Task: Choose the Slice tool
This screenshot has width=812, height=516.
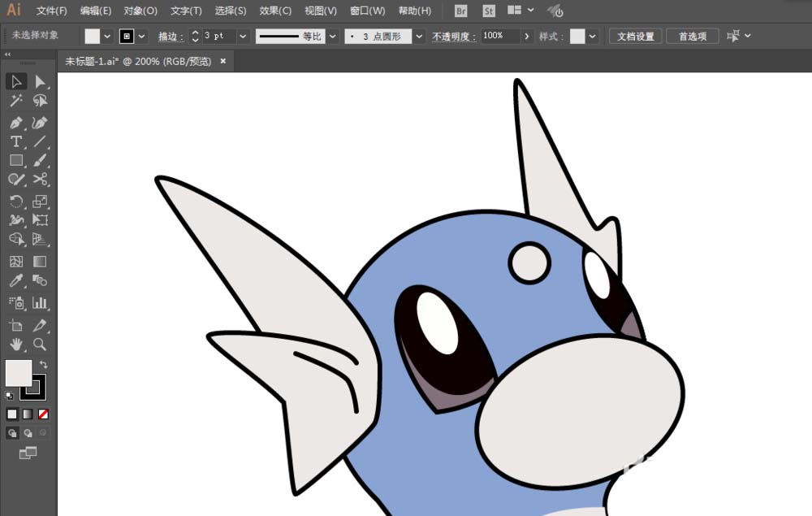Action: 40,325
